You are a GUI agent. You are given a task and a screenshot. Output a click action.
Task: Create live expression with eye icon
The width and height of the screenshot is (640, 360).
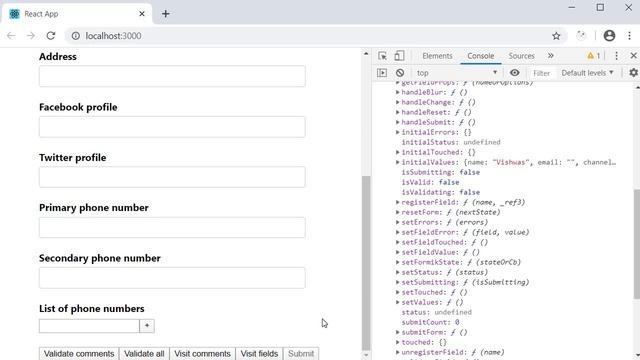point(515,73)
